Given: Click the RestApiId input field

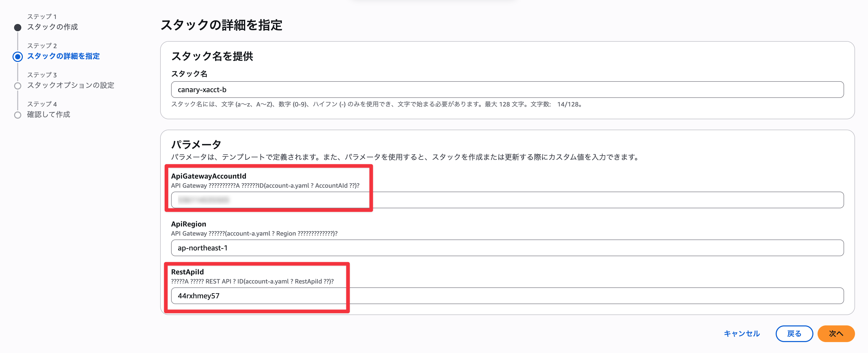Looking at the screenshot, I should pos(507,296).
